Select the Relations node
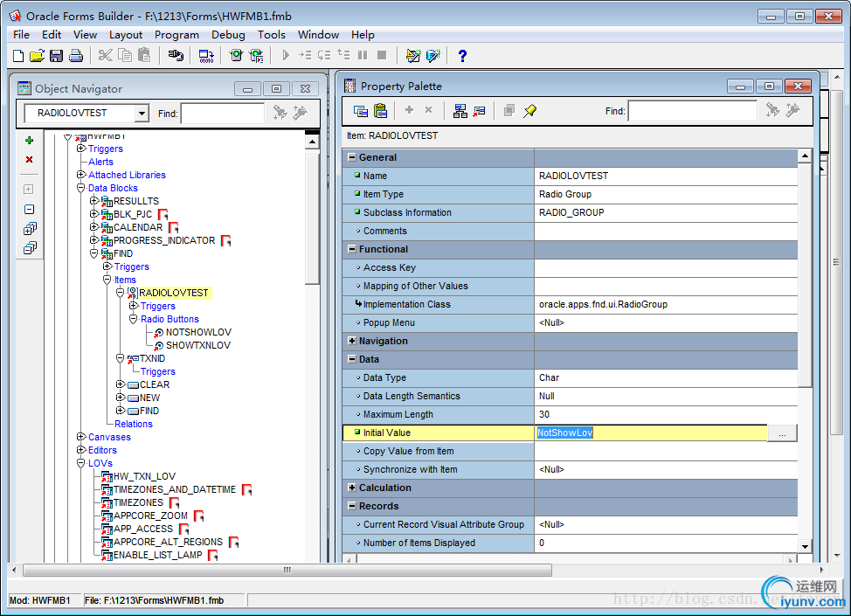Image resolution: width=851 pixels, height=616 pixels. coord(134,424)
